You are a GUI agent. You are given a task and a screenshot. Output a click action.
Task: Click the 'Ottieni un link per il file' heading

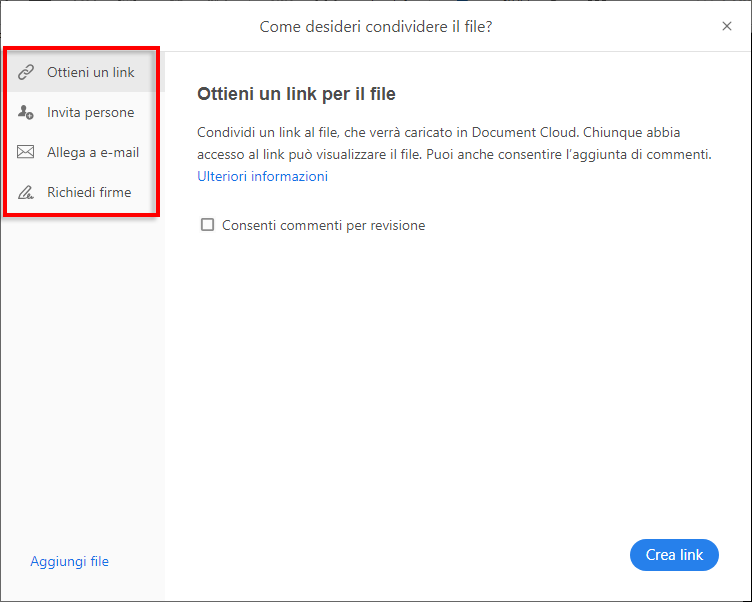point(296,95)
